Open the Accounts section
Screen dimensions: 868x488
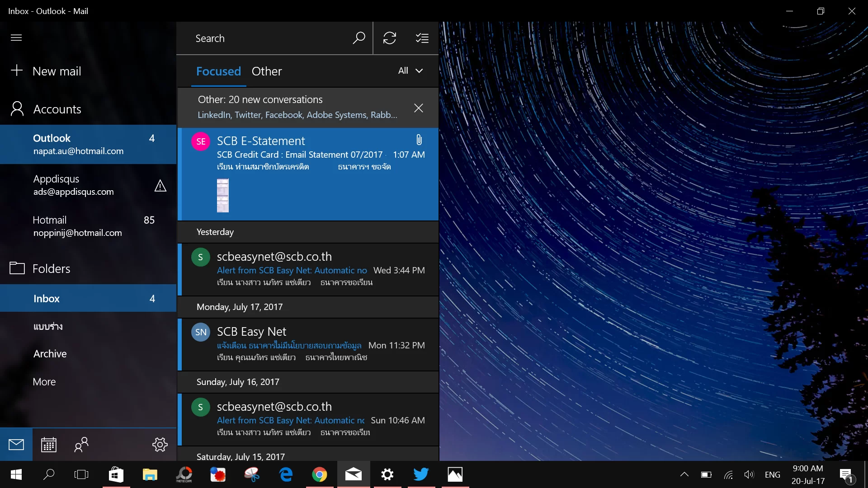88,109
